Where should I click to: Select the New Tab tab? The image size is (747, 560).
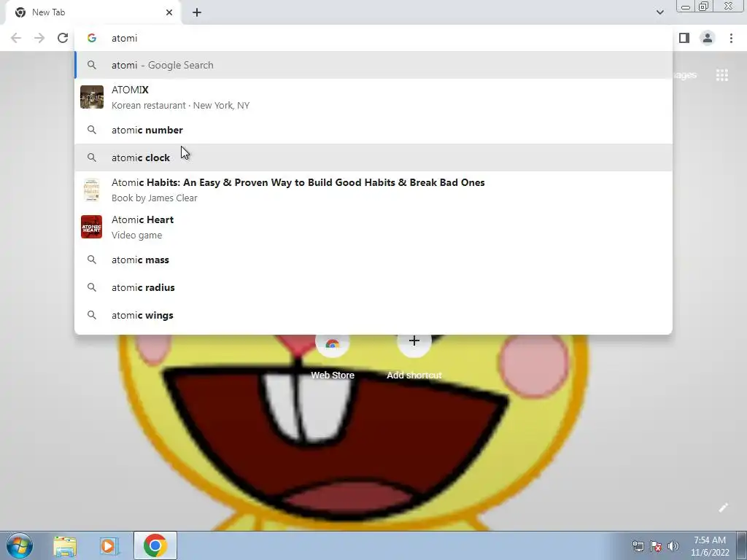[93, 12]
